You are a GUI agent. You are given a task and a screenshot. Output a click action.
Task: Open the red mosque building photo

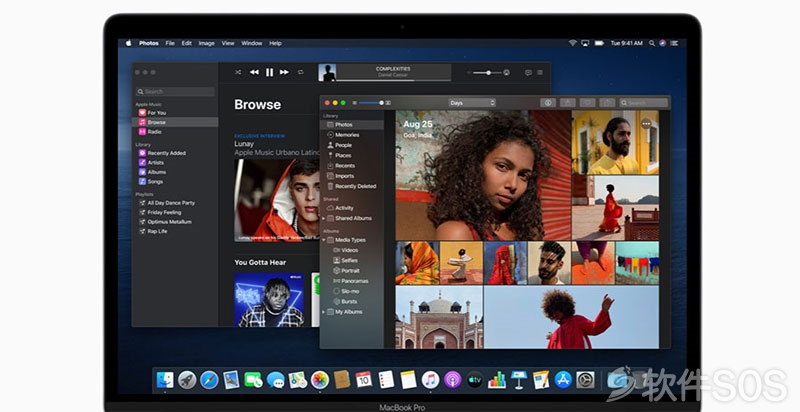pyautogui.click(x=439, y=317)
